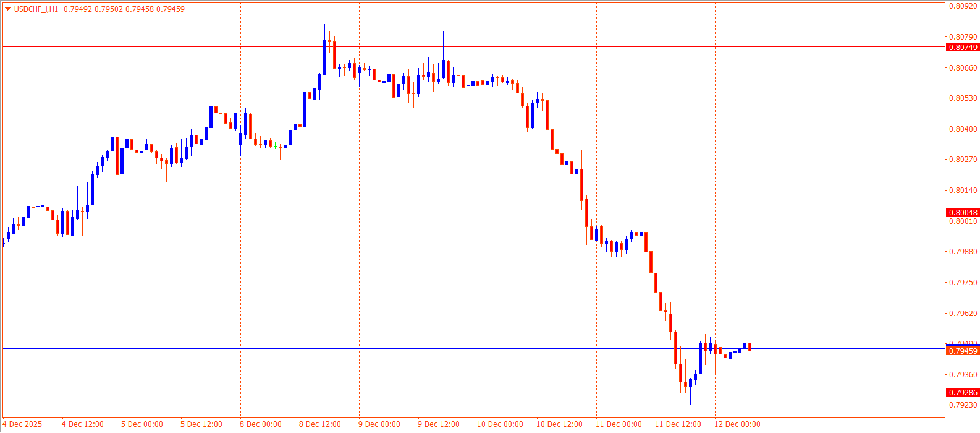This screenshot has width=980, height=433.
Task: Click the 0.79360 price scale label
Action: (x=963, y=375)
